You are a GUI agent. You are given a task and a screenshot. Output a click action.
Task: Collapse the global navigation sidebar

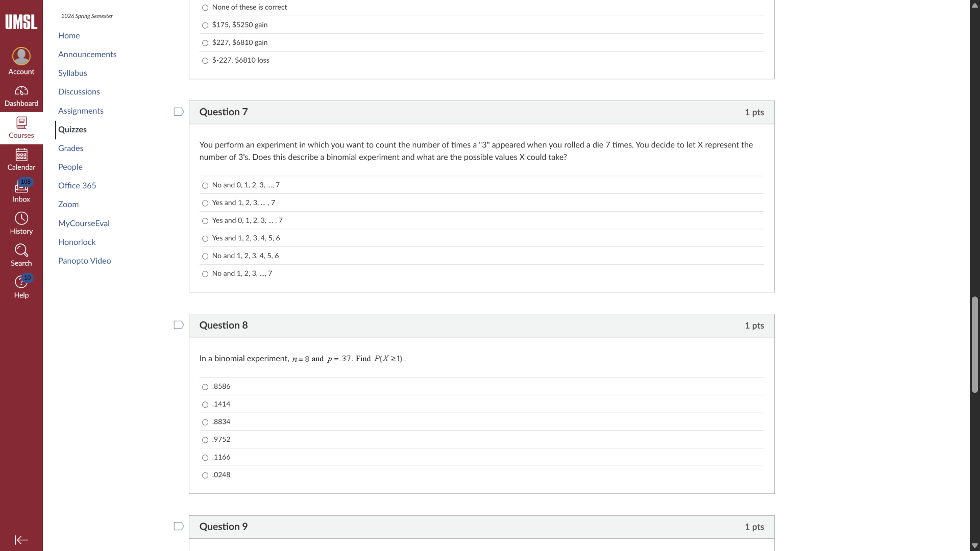[x=21, y=540]
